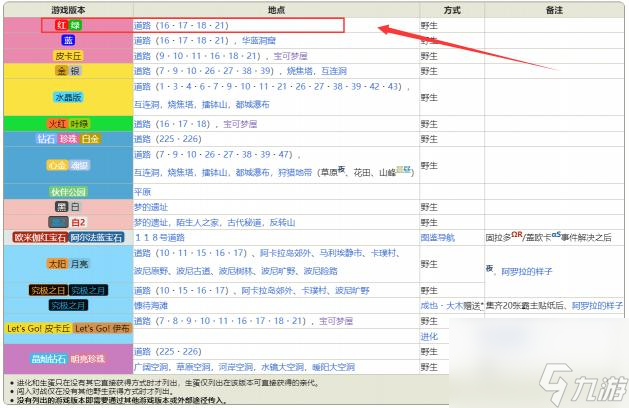Open the 绿 version link
Screen dimensions: 629x408
[x=74, y=23]
